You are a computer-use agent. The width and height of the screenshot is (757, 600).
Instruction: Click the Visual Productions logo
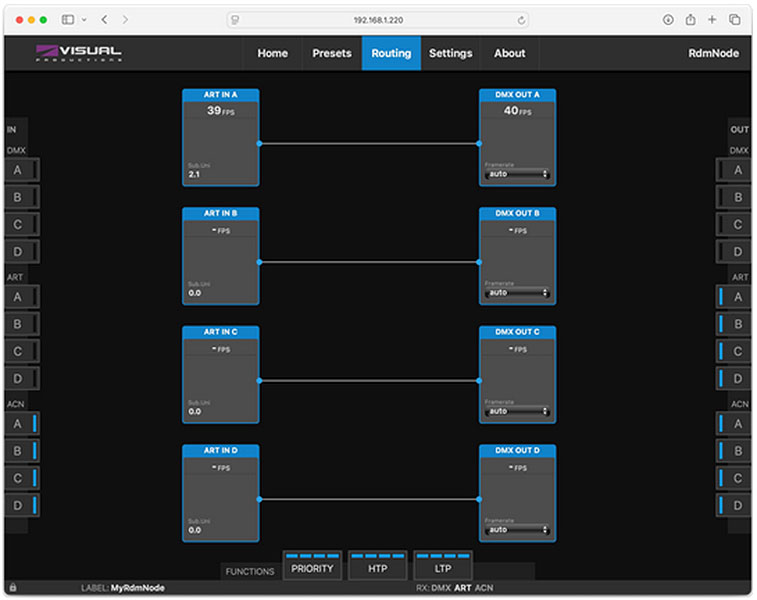79,53
